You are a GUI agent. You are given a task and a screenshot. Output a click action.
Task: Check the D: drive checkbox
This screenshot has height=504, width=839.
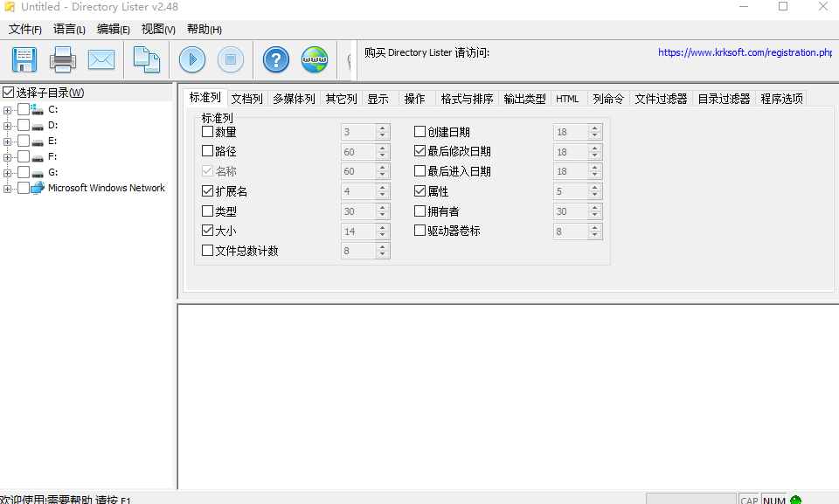[24, 125]
